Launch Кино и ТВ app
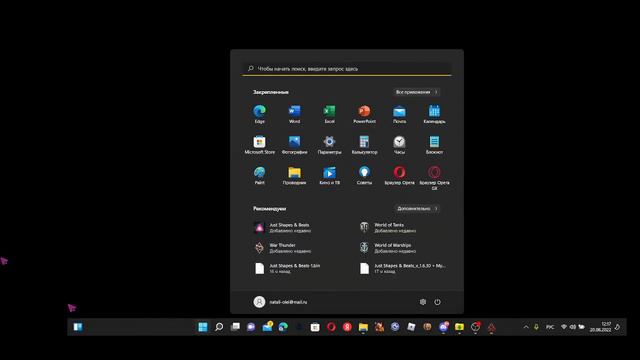 coord(329,175)
